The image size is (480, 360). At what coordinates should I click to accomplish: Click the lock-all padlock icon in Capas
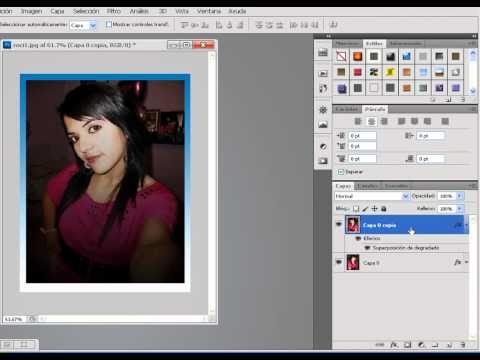[x=384, y=209]
